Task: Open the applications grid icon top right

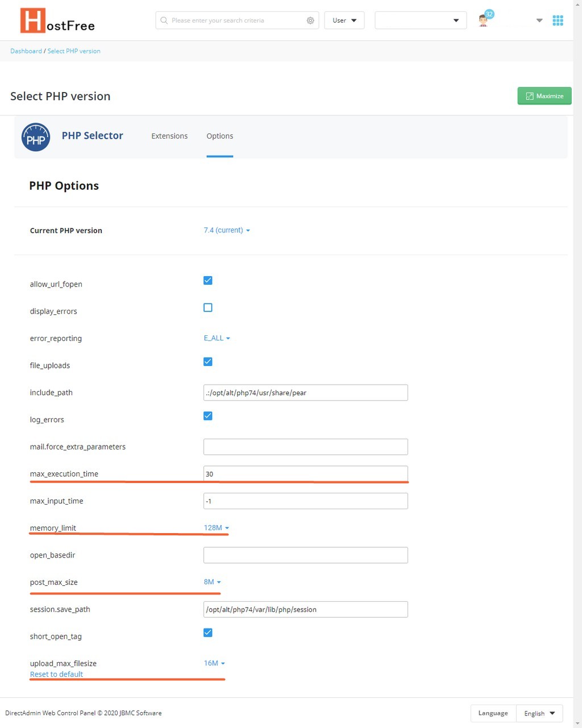Action: point(558,20)
